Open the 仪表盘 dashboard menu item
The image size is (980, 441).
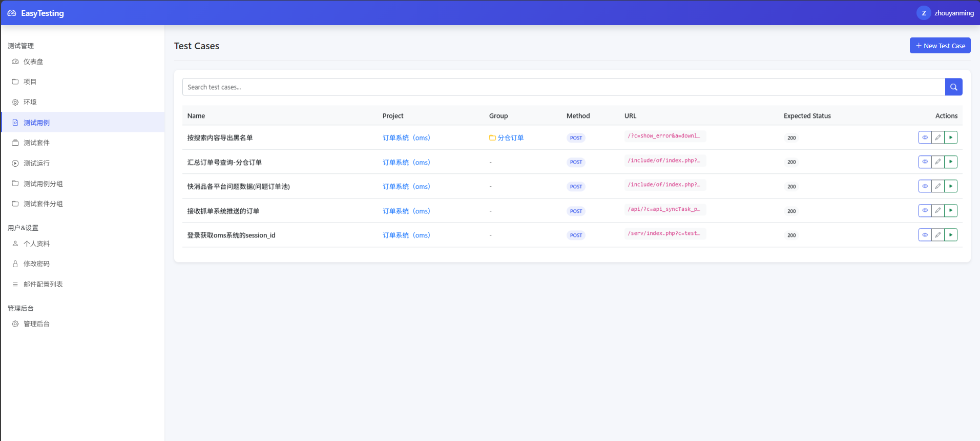(x=82, y=62)
